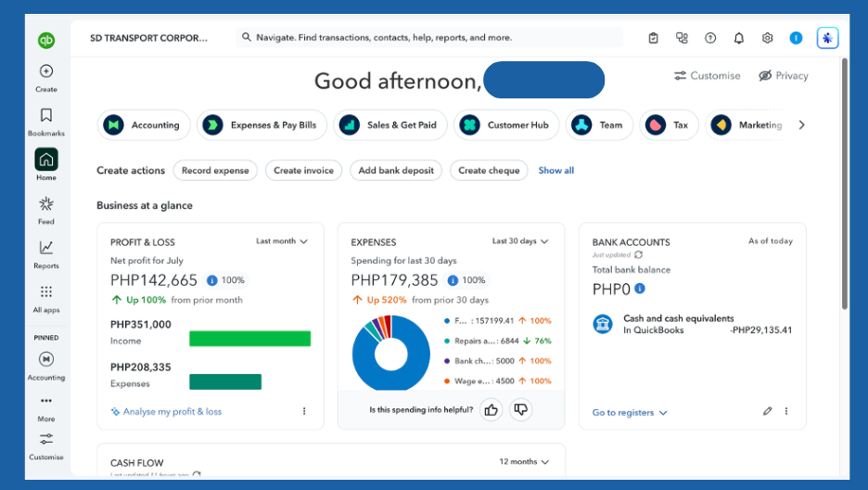
Task: Open the Settings gear icon
Action: tap(767, 38)
